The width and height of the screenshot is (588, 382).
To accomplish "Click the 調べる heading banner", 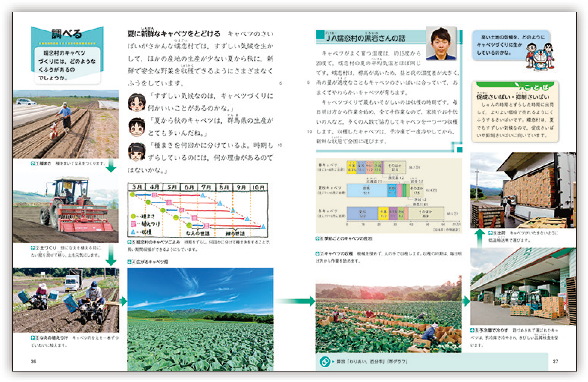I will [67, 34].
